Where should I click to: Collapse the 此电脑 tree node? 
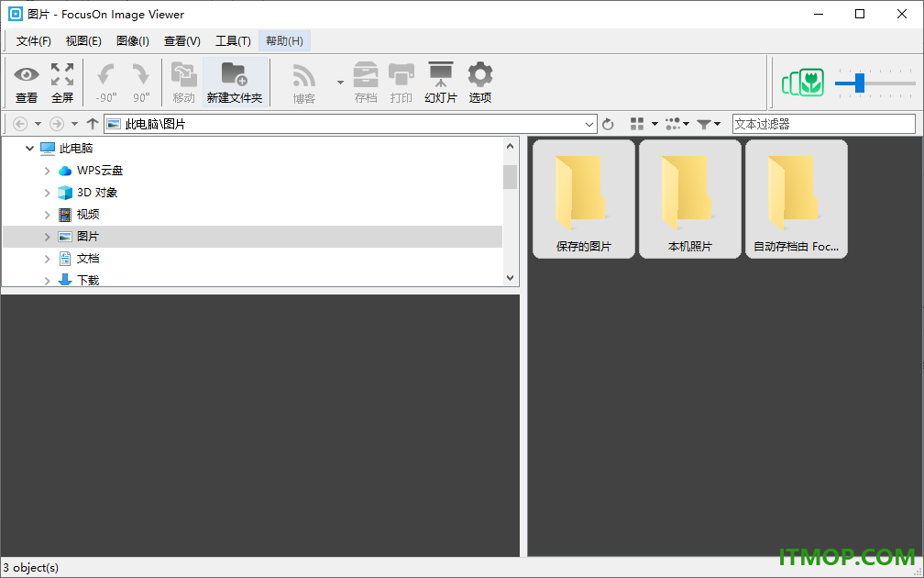(x=29, y=149)
